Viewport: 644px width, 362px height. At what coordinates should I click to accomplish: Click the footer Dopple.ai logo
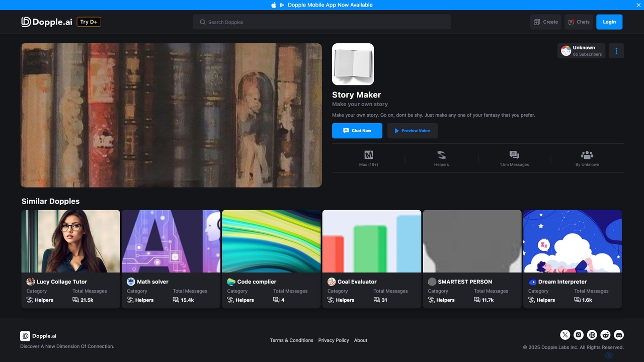point(38,336)
